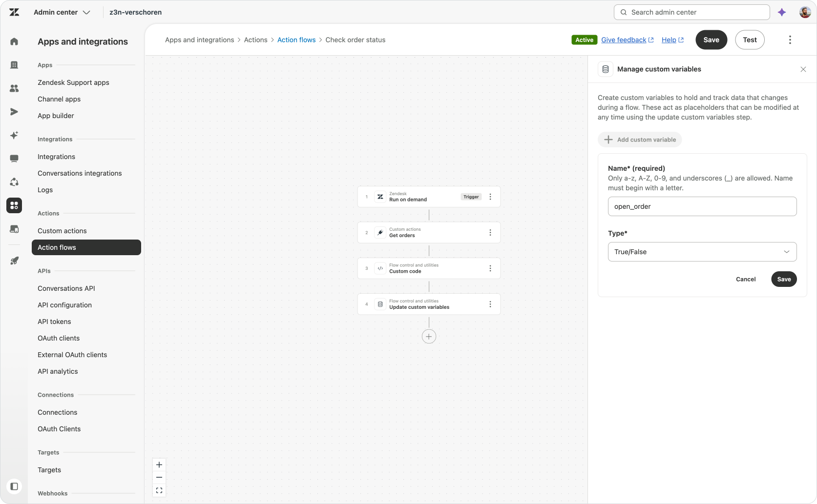Select the Apps and integrations icon
Screen dimensions: 817x504
coord(14,205)
